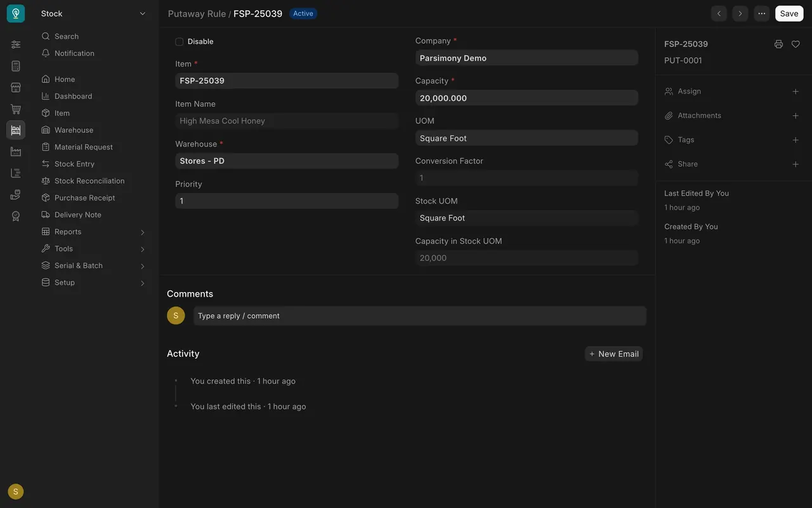
Task: Open the quality badge icon in the rail
Action: click(x=16, y=216)
